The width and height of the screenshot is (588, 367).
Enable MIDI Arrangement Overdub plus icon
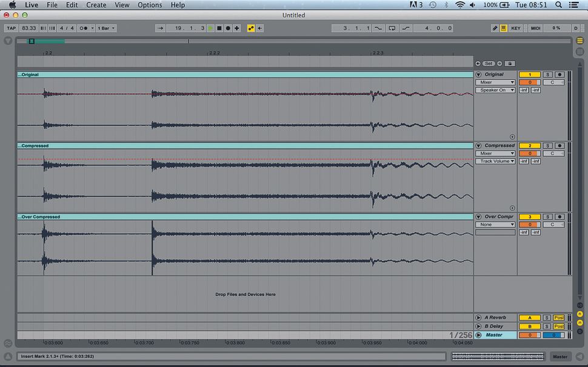click(236, 28)
